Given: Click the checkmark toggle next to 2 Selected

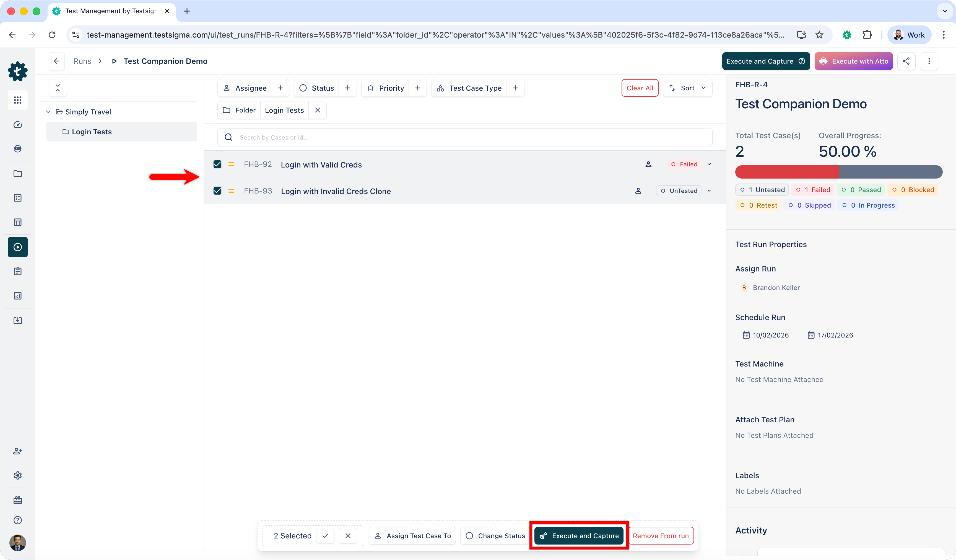Looking at the screenshot, I should [x=325, y=535].
